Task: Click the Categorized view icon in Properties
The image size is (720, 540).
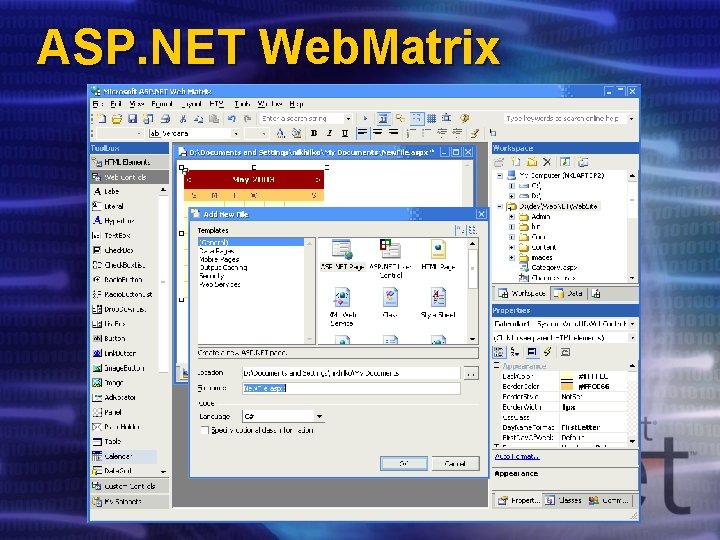Action: coord(499,352)
